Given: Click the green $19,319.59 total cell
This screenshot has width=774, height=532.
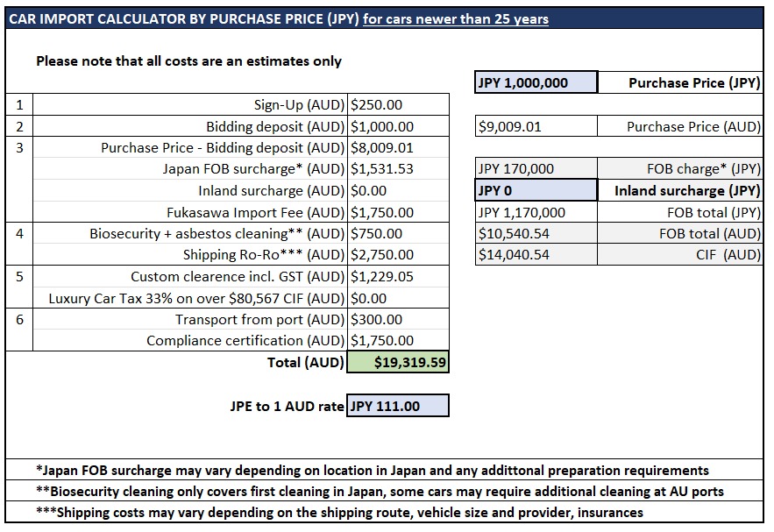Looking at the screenshot, I should coord(398,362).
